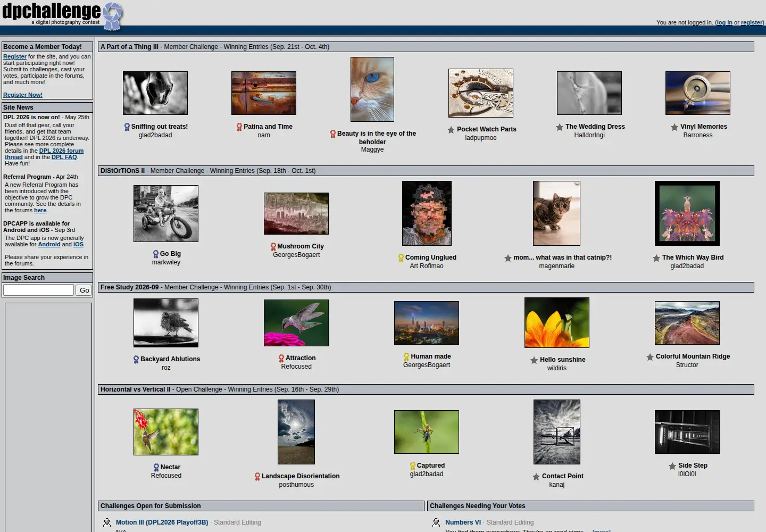This screenshot has width=766, height=532.
Task: Click the editing icon beside Motion III challenge
Action: click(107, 522)
